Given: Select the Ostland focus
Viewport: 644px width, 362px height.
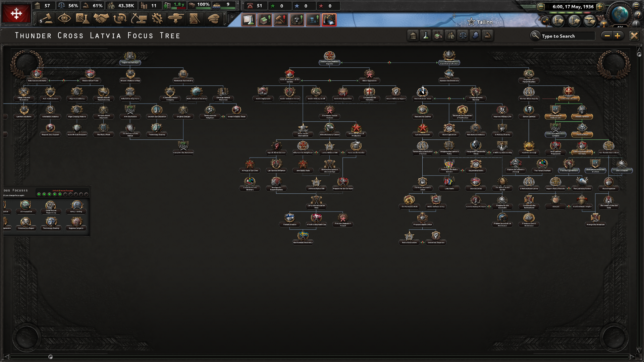Looking at the screenshot, I should (x=555, y=202).
